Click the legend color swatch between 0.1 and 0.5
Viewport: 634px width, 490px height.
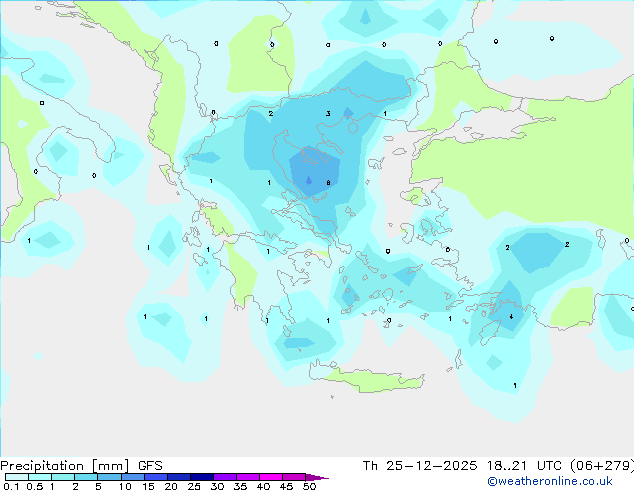pos(17,477)
